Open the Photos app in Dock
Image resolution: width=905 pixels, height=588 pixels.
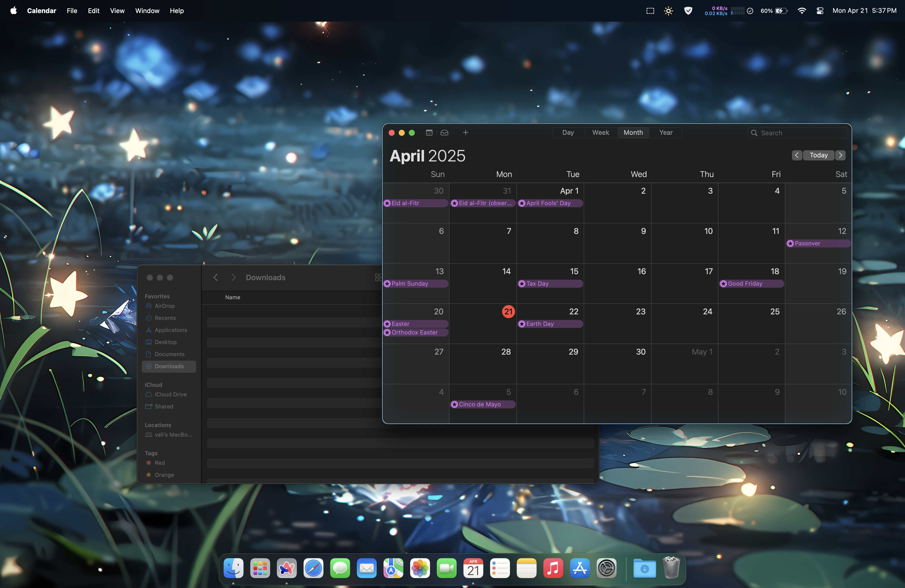420,569
